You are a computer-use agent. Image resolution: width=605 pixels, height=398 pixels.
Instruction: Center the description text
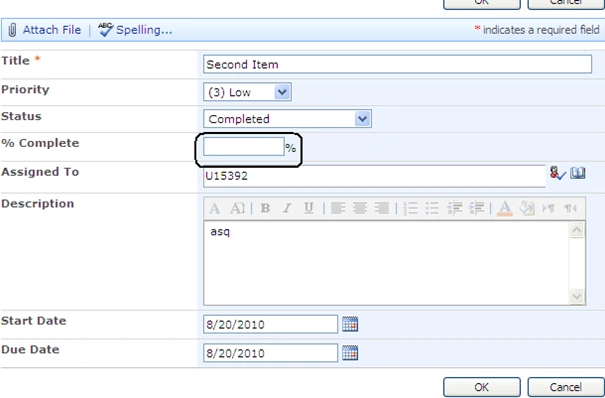pyautogui.click(x=360, y=209)
